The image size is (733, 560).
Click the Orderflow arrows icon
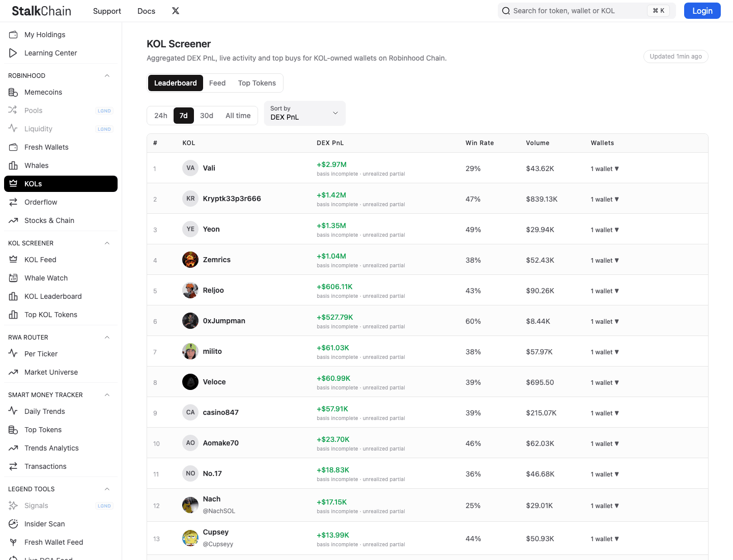click(13, 202)
